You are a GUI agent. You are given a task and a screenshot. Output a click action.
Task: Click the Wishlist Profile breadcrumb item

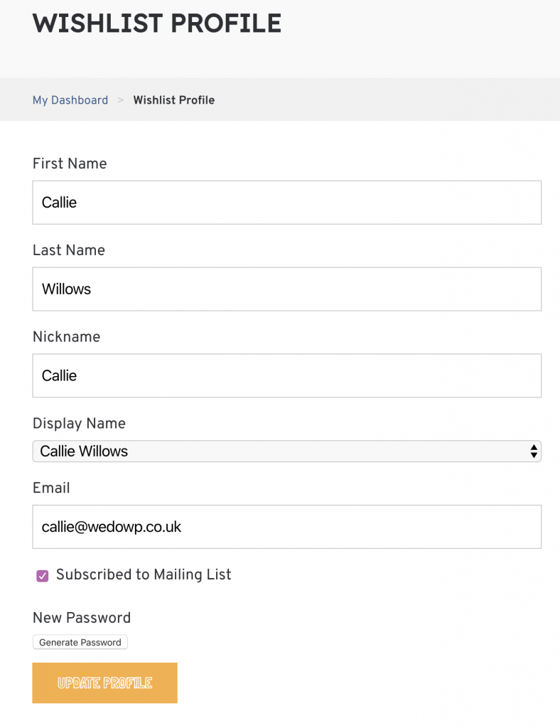[x=174, y=100]
